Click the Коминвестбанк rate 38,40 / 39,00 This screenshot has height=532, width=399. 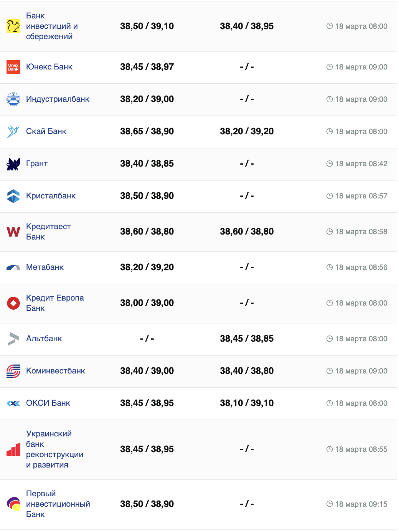[x=147, y=371]
